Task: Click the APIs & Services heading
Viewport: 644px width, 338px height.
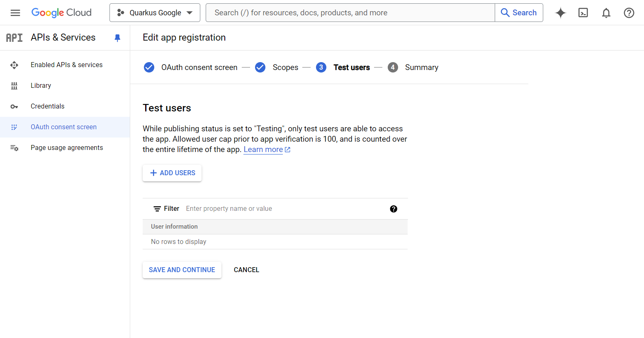Action: pyautogui.click(x=63, y=38)
